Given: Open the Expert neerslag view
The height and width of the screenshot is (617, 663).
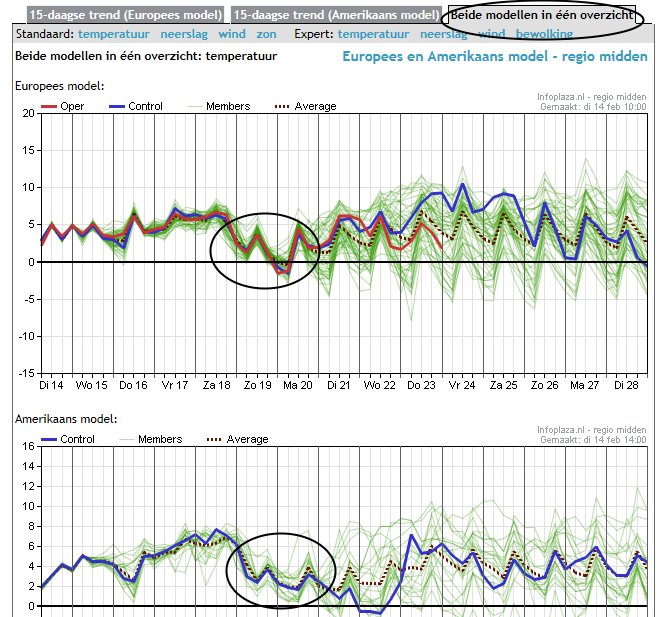Looking at the screenshot, I should (x=444, y=34).
